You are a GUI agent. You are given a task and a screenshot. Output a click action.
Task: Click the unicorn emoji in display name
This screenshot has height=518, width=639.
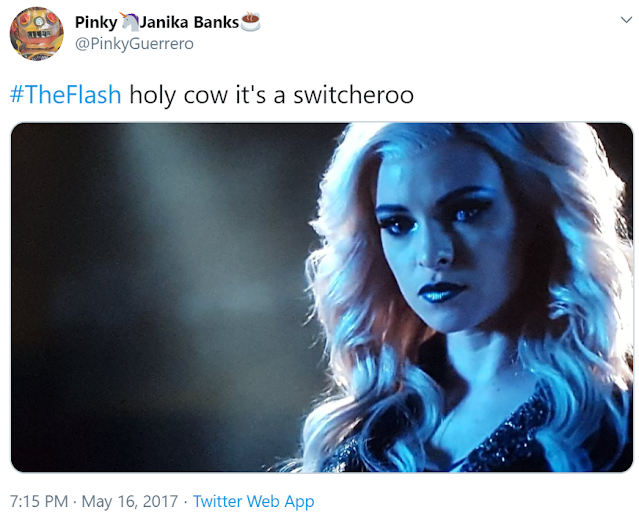click(x=129, y=22)
